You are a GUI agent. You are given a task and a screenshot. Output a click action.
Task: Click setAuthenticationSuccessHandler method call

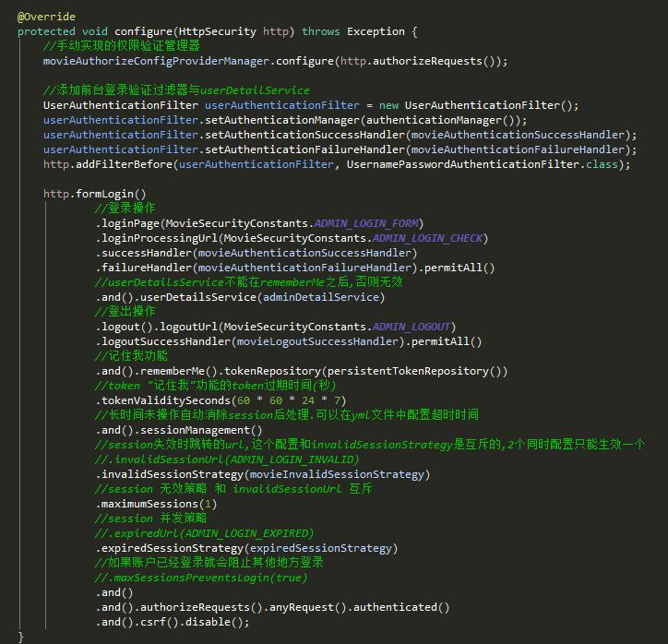tap(304, 135)
